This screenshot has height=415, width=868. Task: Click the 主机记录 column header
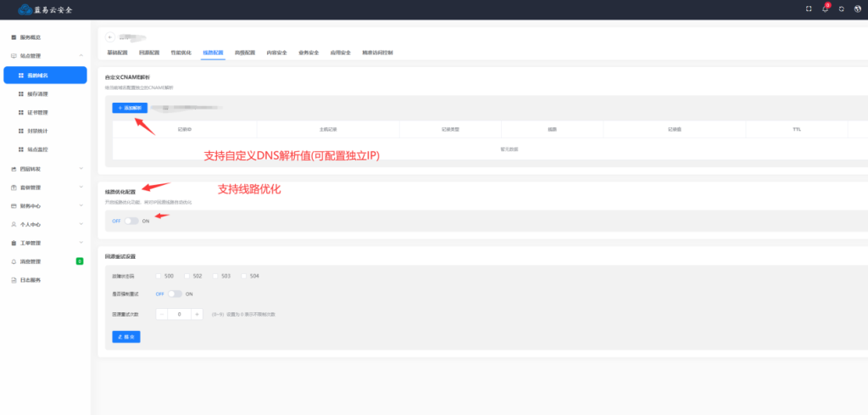[328, 129]
